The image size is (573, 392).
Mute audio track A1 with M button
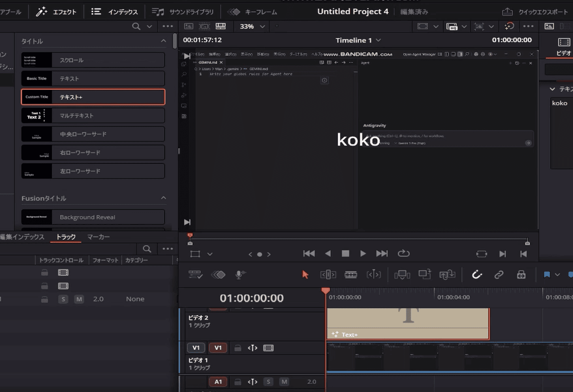pyautogui.click(x=284, y=381)
